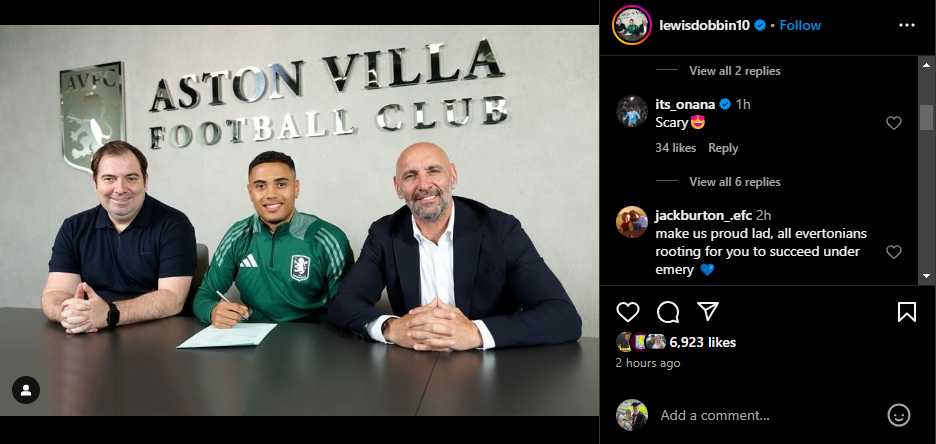
Task: Click the comments scroll down arrow
Action: 926,276
